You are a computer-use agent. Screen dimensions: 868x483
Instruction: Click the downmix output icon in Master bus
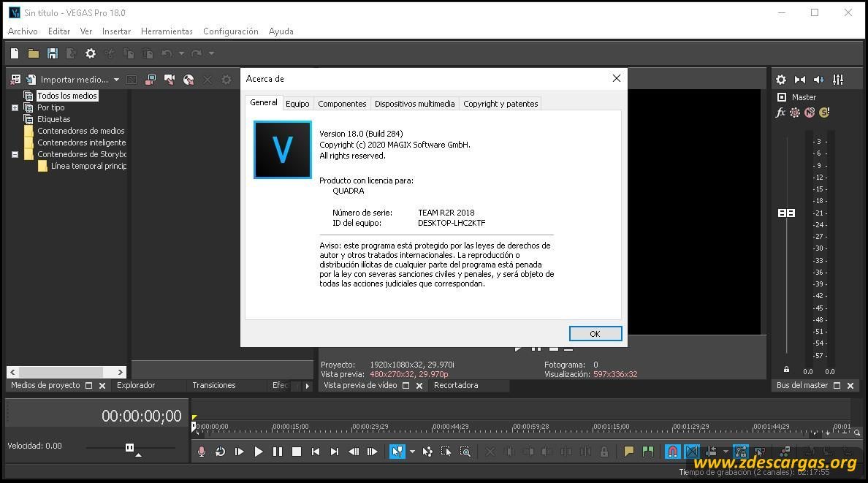[800, 80]
